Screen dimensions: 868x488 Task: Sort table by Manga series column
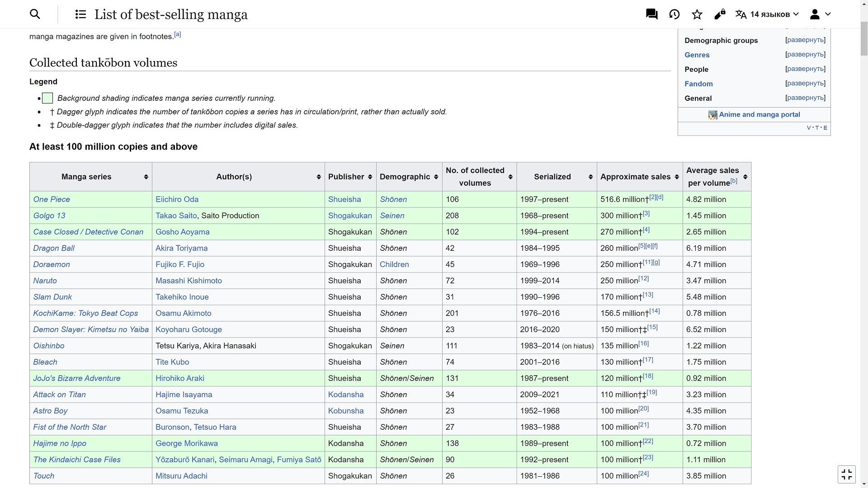point(146,177)
